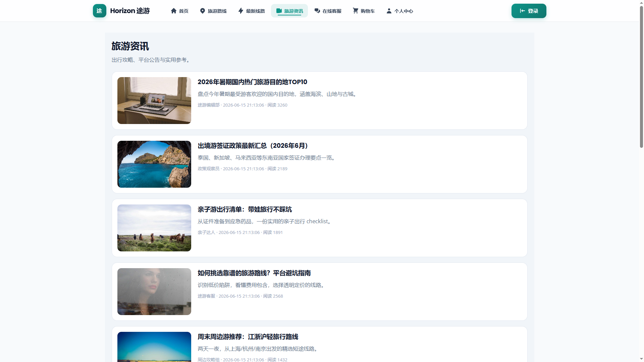Click summary 两天一夜，从上海/杭州/南京出发
This screenshot has height=362, width=644.
pyautogui.click(x=259, y=349)
